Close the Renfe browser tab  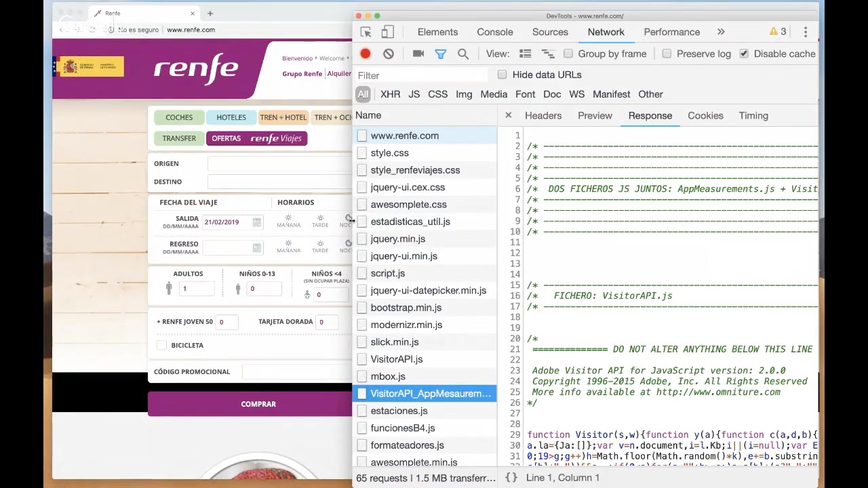click(193, 13)
